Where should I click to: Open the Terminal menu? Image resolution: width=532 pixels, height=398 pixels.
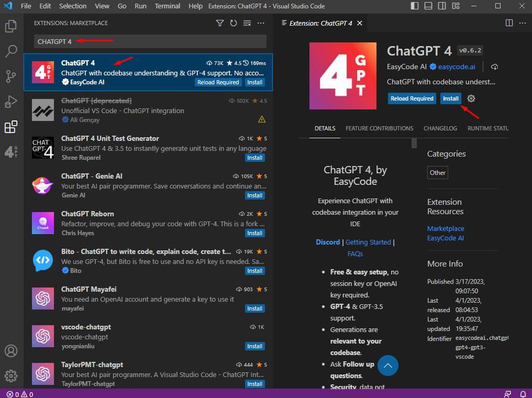click(167, 6)
